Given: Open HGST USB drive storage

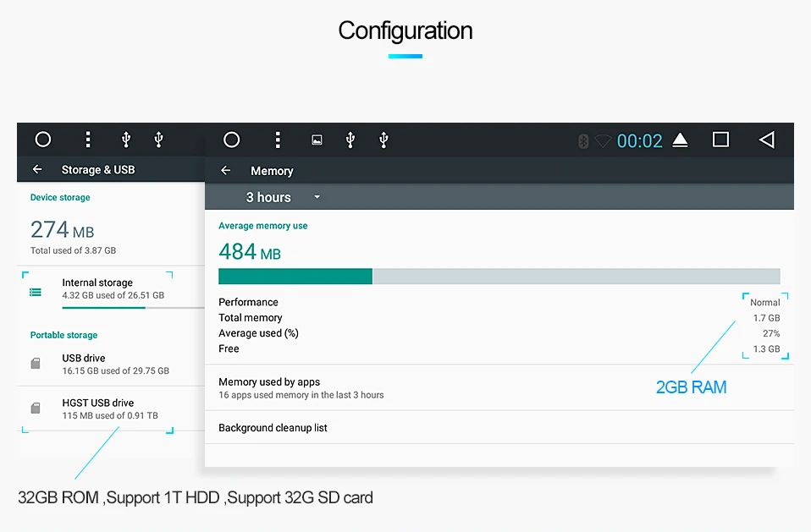Looking at the screenshot, I should pyautogui.click(x=111, y=409).
